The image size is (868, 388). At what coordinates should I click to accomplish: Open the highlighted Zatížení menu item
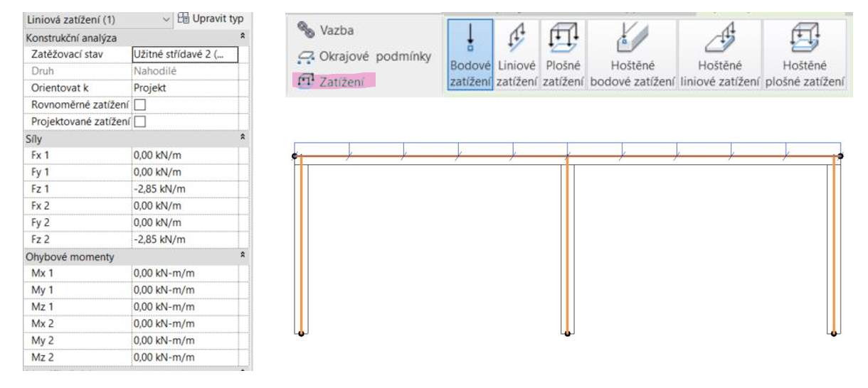click(334, 81)
